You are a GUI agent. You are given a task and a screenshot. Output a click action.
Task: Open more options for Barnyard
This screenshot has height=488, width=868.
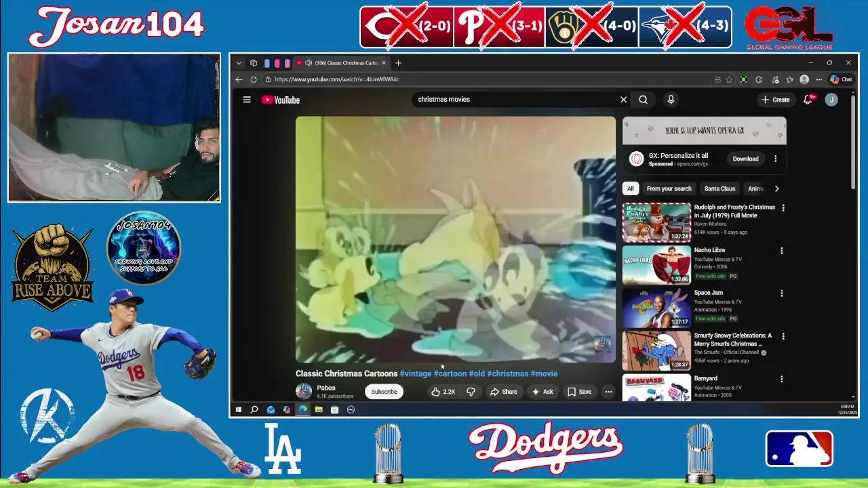781,380
